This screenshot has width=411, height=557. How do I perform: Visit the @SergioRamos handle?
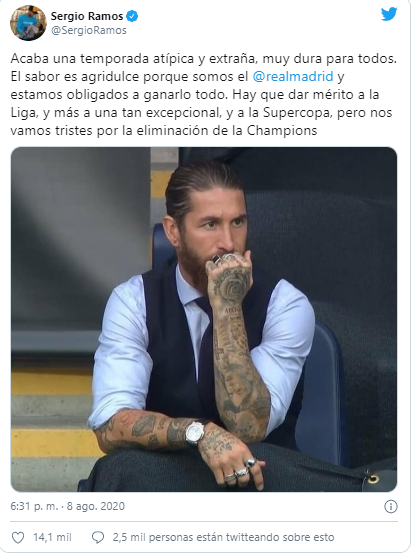click(89, 31)
